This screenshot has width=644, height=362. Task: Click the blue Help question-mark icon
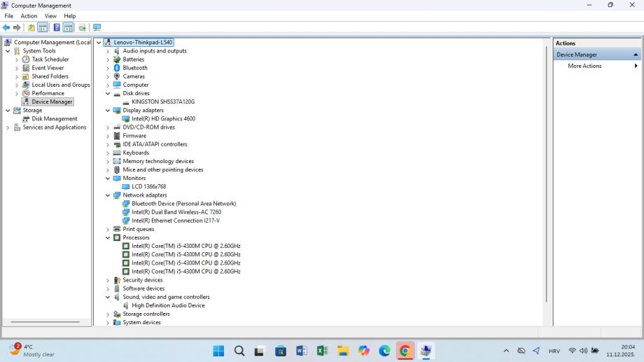(57, 27)
